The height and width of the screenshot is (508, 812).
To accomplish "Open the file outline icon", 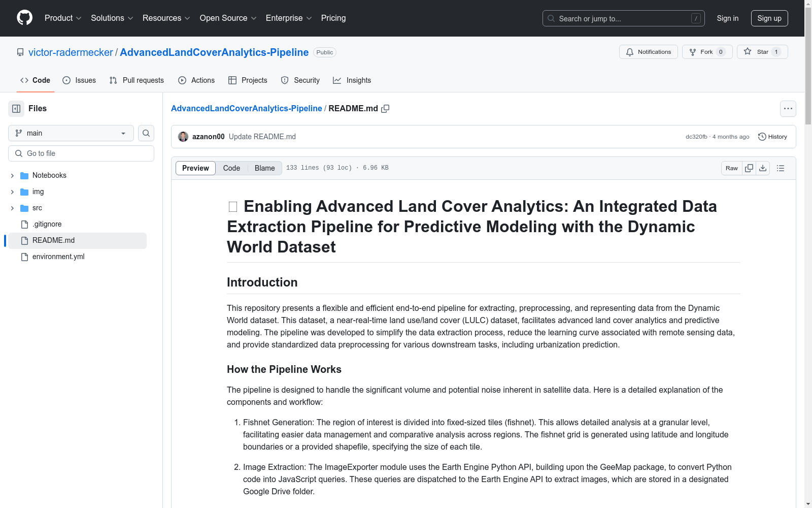I will [780, 168].
